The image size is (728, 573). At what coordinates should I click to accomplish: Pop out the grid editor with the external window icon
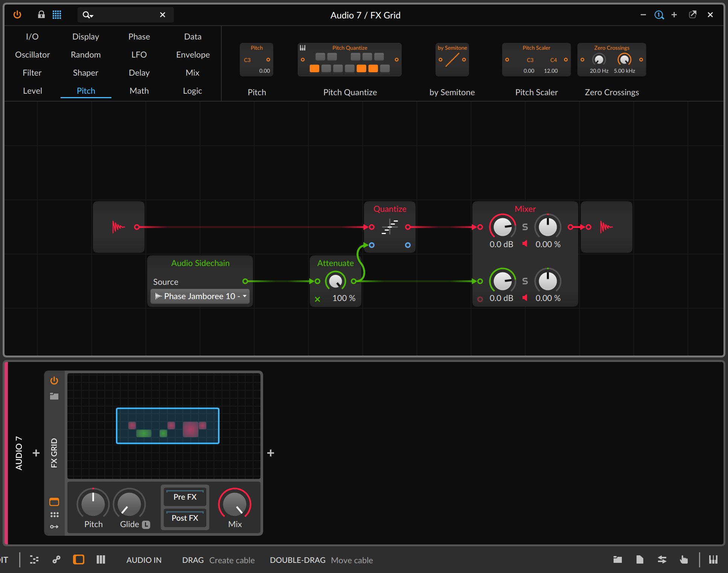[693, 15]
